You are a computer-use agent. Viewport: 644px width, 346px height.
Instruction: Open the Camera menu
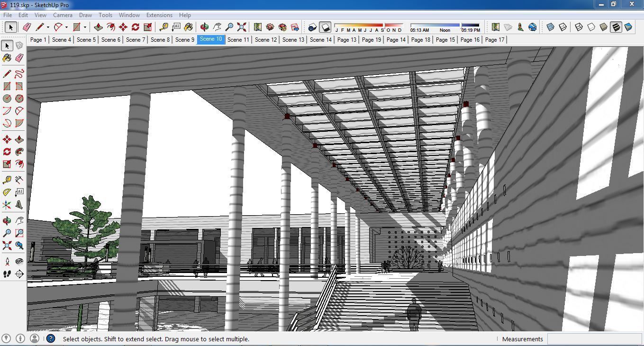63,15
